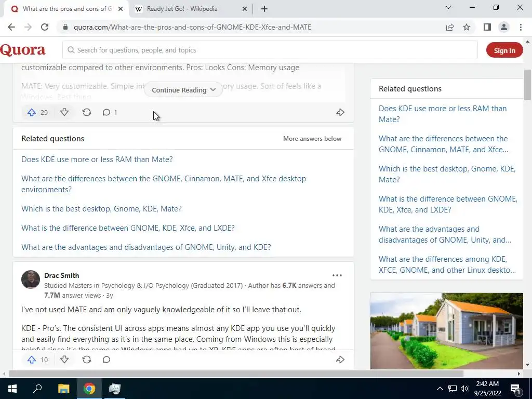Click Chrome icon in taskbar

89,389
